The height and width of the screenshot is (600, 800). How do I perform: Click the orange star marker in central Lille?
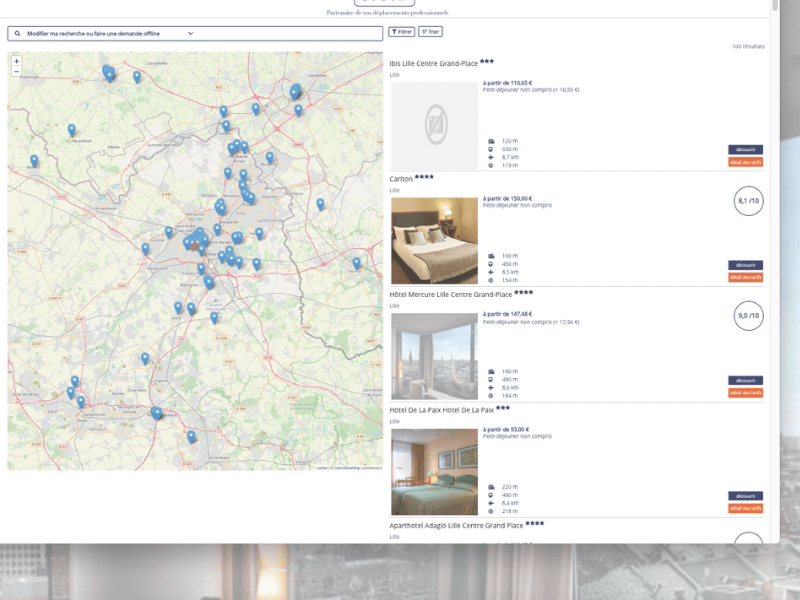(x=194, y=246)
